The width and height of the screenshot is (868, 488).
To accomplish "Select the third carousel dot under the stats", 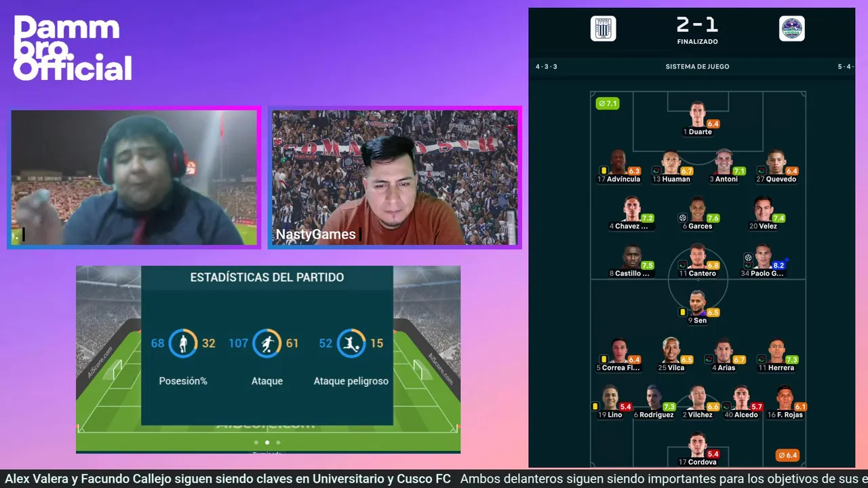I will click(278, 443).
